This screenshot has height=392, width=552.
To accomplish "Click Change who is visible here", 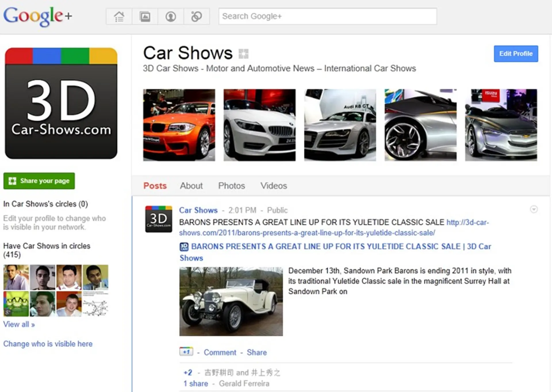I will pos(48,343).
